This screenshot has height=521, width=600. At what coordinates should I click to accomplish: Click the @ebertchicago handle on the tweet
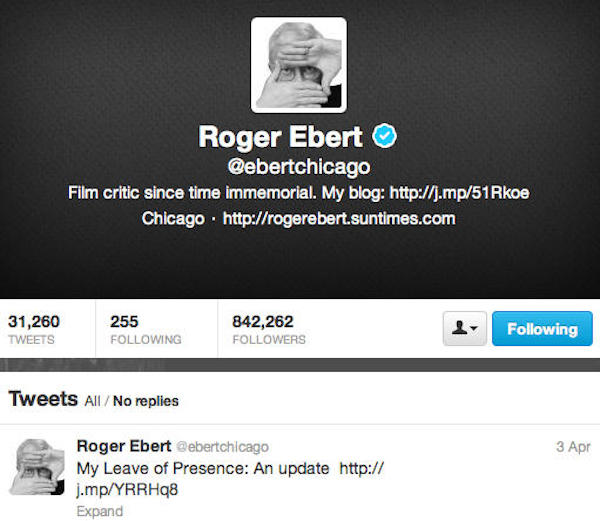point(223,446)
